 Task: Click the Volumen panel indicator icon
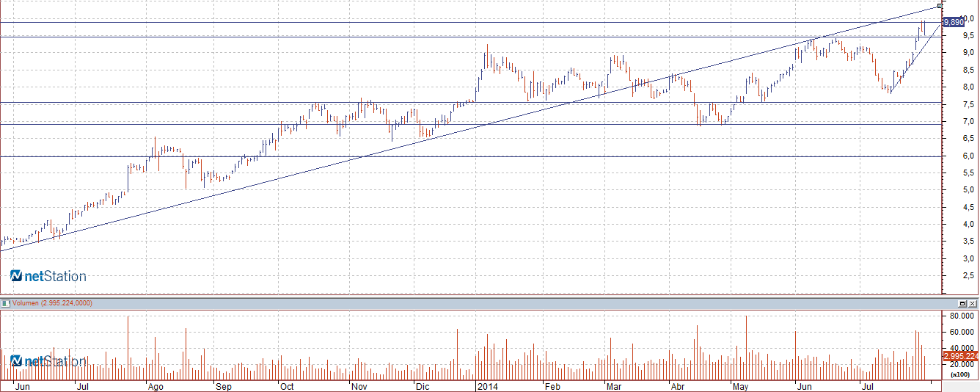(x=4, y=302)
